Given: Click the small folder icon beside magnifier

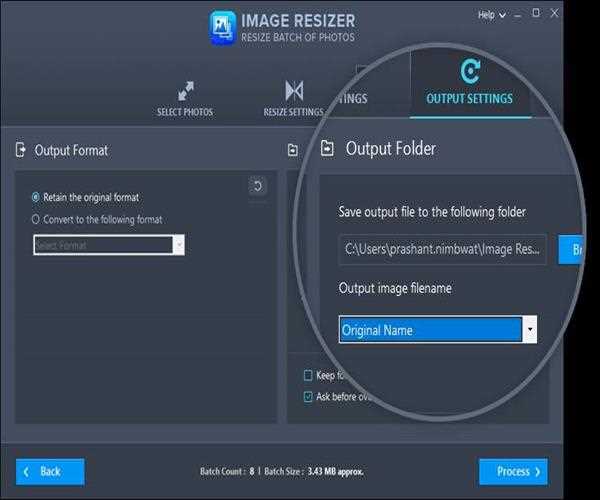Looking at the screenshot, I should pyautogui.click(x=292, y=150).
